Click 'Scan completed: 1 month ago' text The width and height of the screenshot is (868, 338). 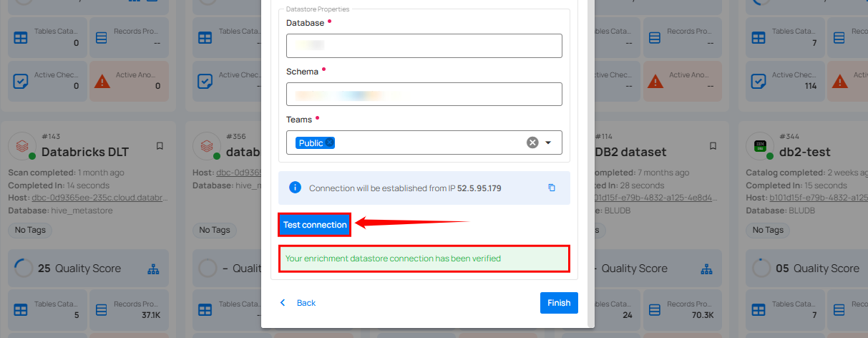click(65, 173)
